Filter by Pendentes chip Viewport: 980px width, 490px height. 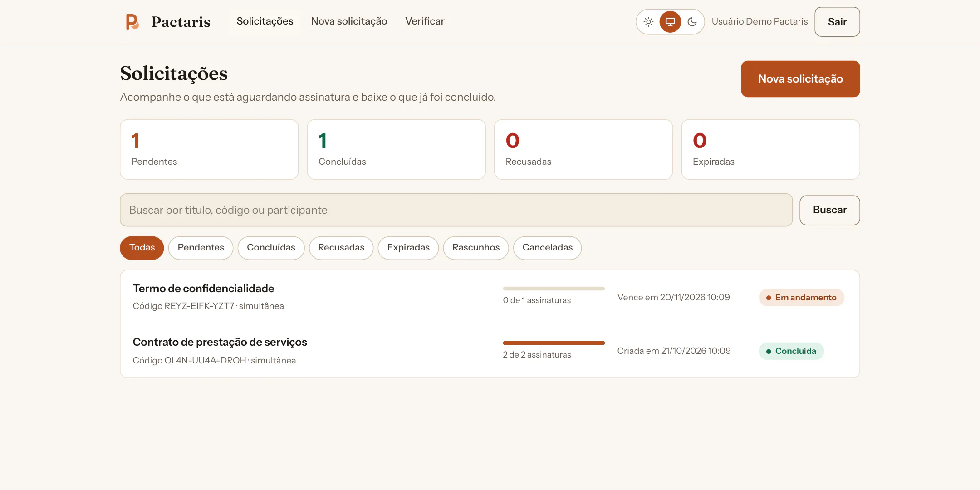tap(201, 248)
